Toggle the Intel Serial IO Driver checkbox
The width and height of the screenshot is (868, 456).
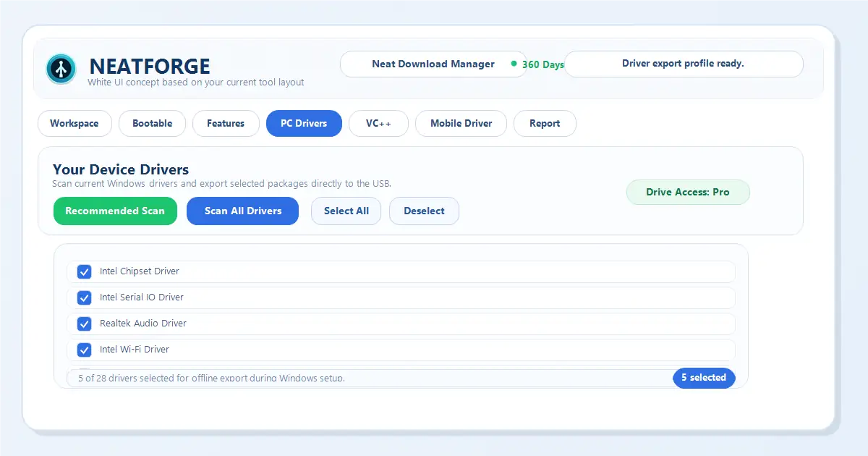(x=85, y=297)
